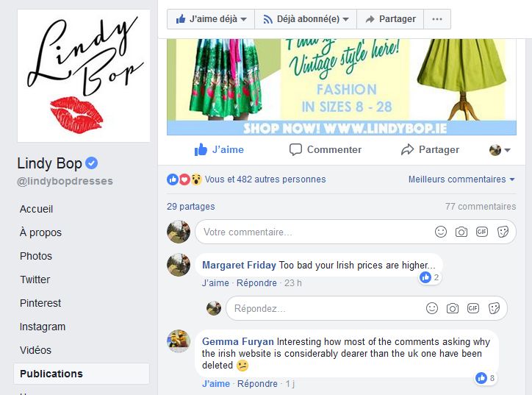Click the emoji icon in Répondez field

431,308
